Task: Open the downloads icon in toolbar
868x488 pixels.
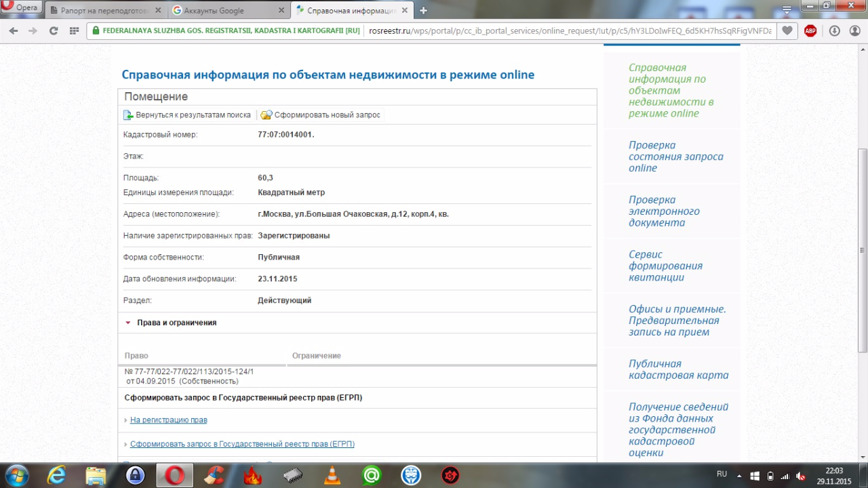Action: pyautogui.click(x=835, y=30)
